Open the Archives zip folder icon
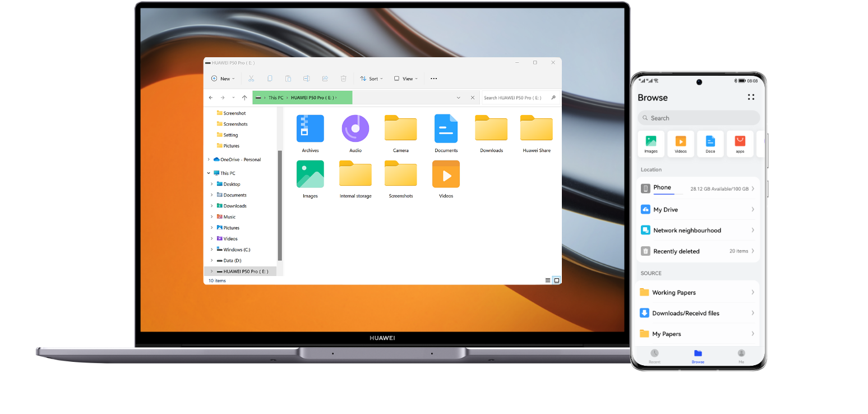 tap(310, 128)
